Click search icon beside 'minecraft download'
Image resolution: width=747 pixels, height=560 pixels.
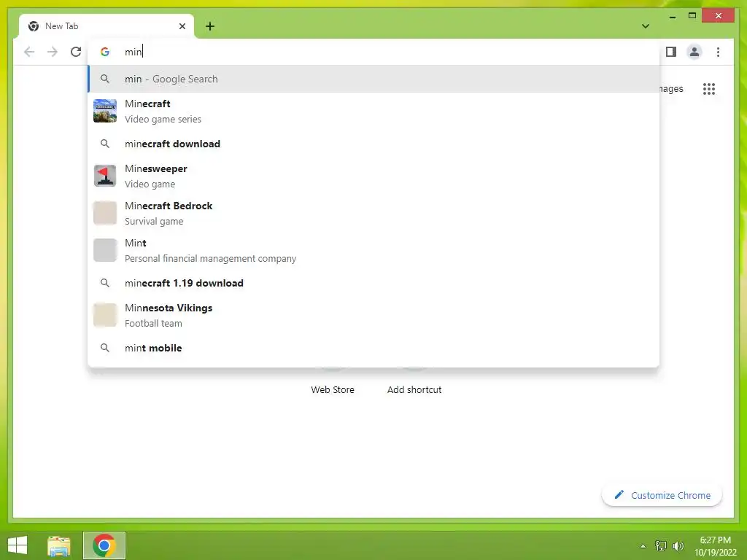(105, 144)
